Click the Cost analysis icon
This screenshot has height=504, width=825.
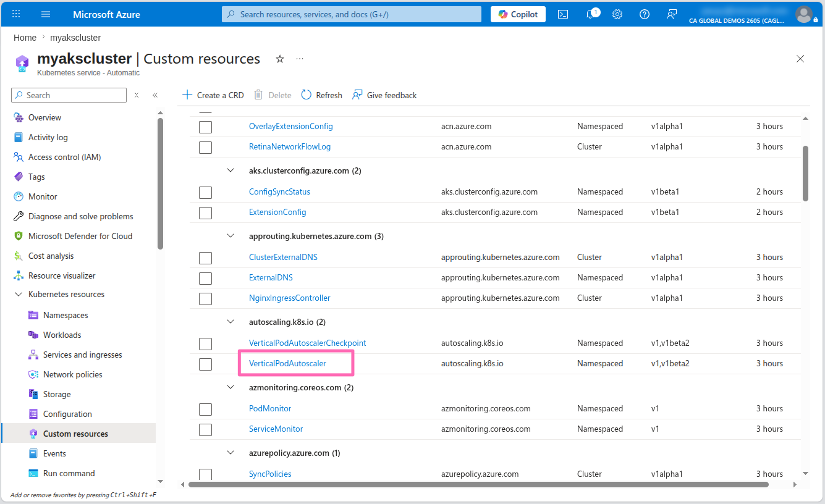18,256
